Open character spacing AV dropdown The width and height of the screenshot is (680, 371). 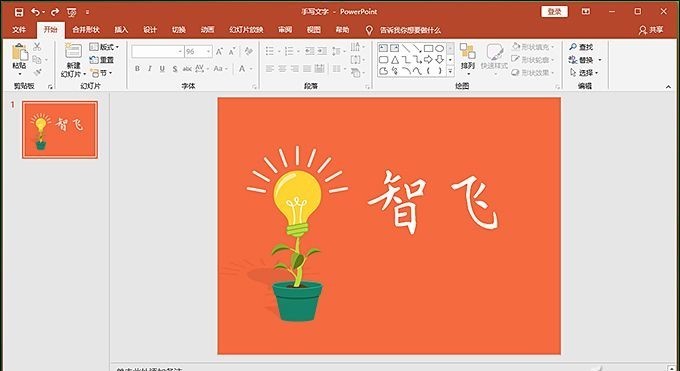202,69
